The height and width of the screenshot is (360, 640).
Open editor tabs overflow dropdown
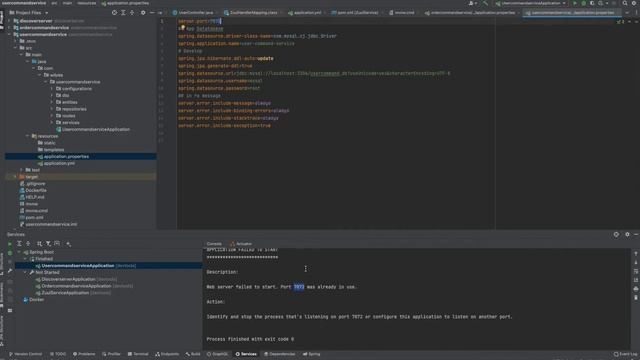pos(627,13)
